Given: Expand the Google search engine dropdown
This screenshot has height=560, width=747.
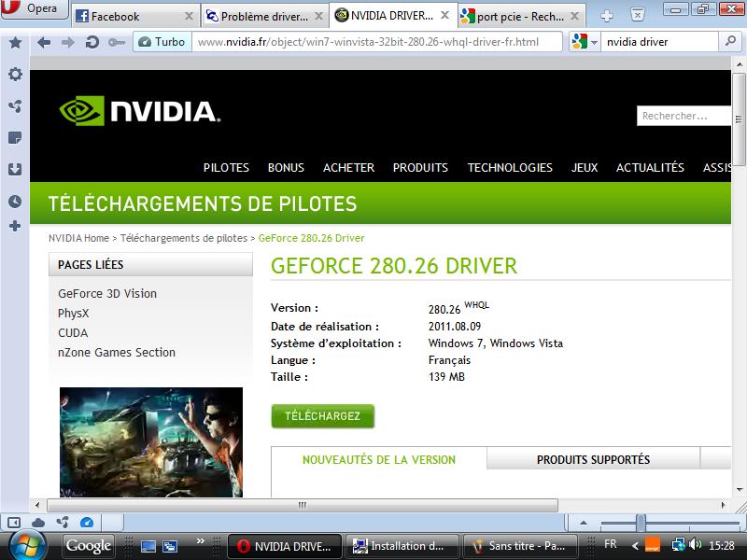Looking at the screenshot, I should 584,42.
